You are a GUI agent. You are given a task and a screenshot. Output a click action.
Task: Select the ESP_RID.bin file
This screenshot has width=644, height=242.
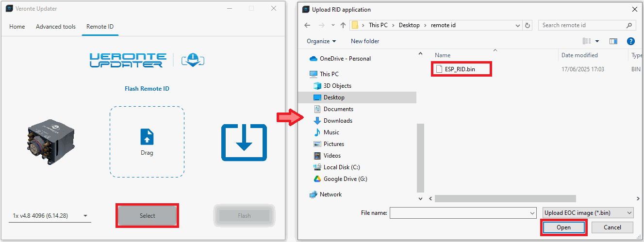459,69
